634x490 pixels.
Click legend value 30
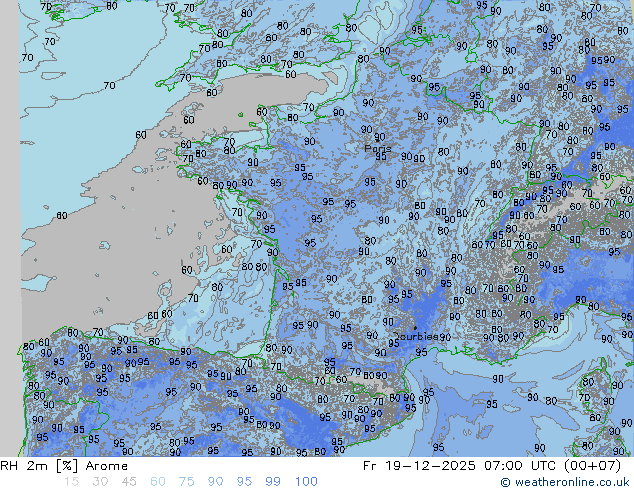(x=100, y=482)
